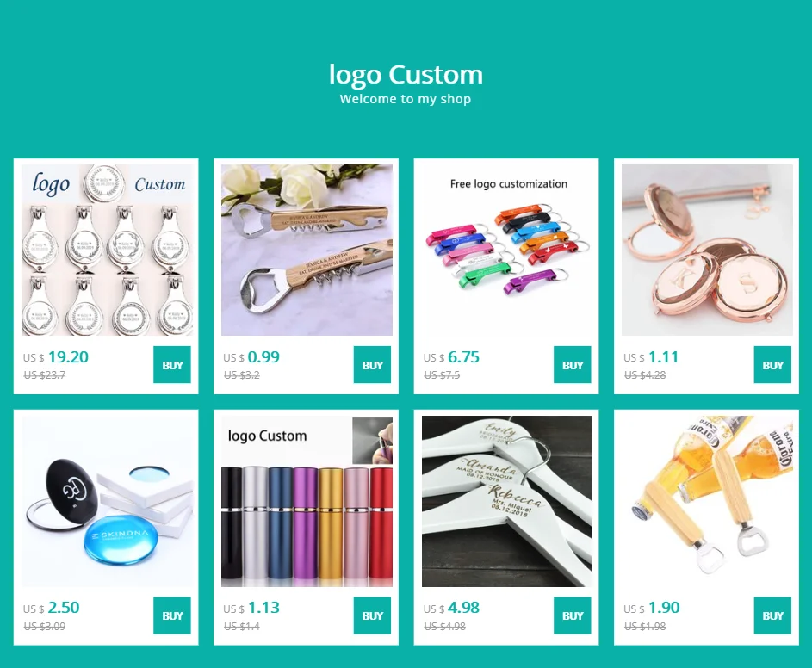This screenshot has width=812, height=668.
Task: Open the engraved nail clipper product image
Action: pos(107,251)
